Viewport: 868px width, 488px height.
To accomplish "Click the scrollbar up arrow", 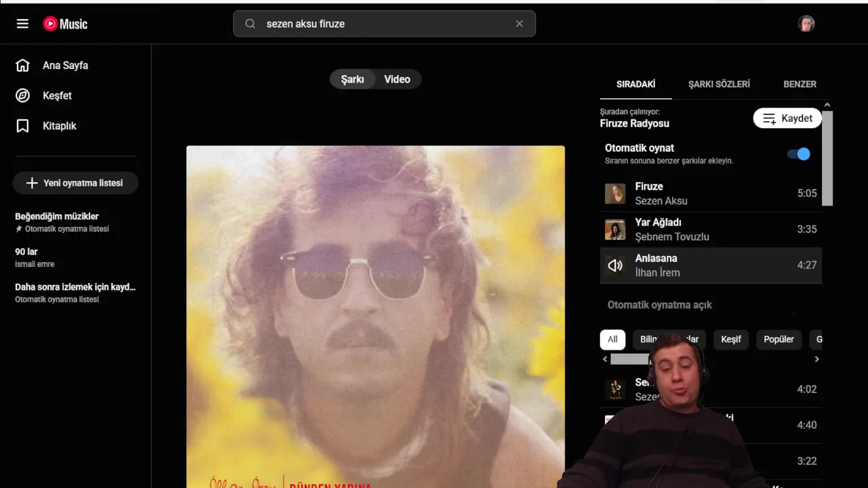I will point(827,105).
